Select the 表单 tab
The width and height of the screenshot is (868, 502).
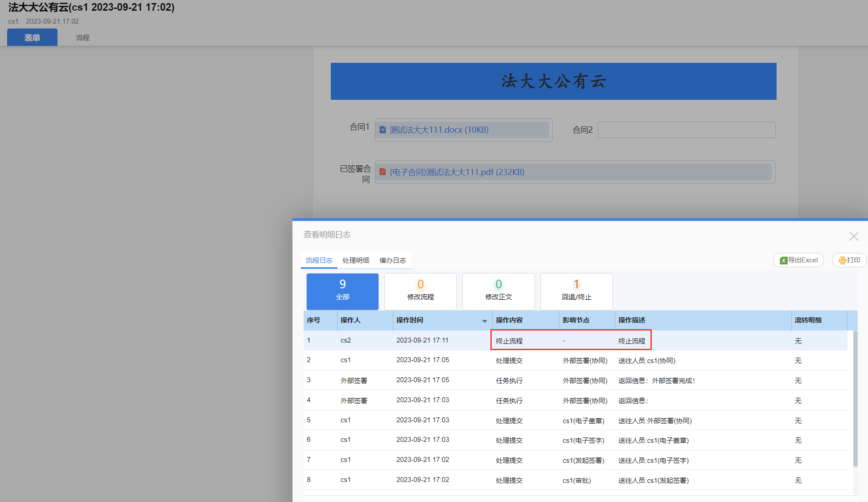tap(32, 38)
